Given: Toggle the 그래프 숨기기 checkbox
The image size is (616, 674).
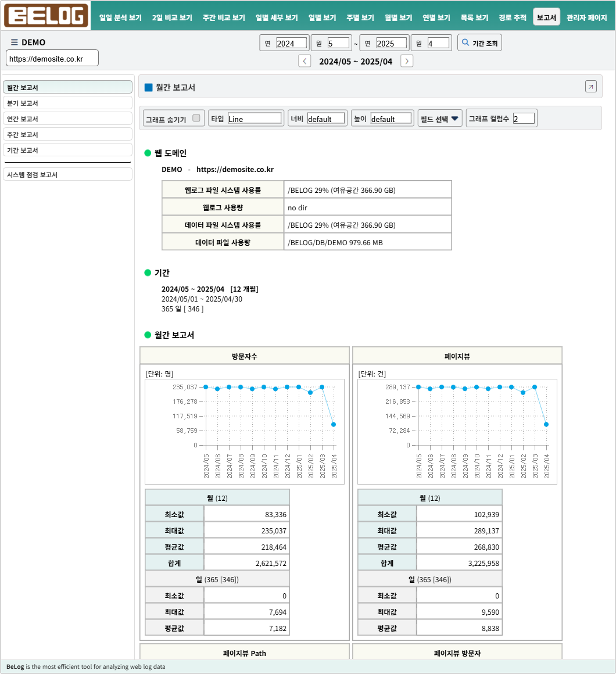Looking at the screenshot, I should click(x=196, y=118).
